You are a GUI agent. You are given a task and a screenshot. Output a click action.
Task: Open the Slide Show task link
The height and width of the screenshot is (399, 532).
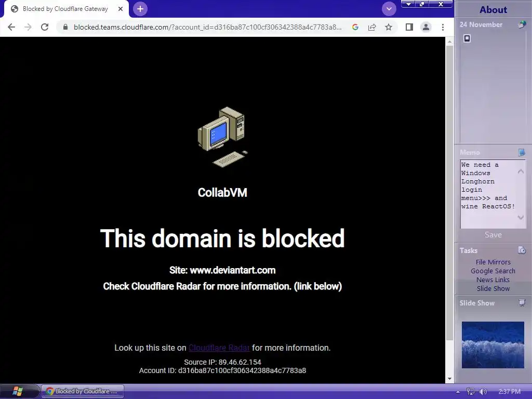[x=493, y=288]
